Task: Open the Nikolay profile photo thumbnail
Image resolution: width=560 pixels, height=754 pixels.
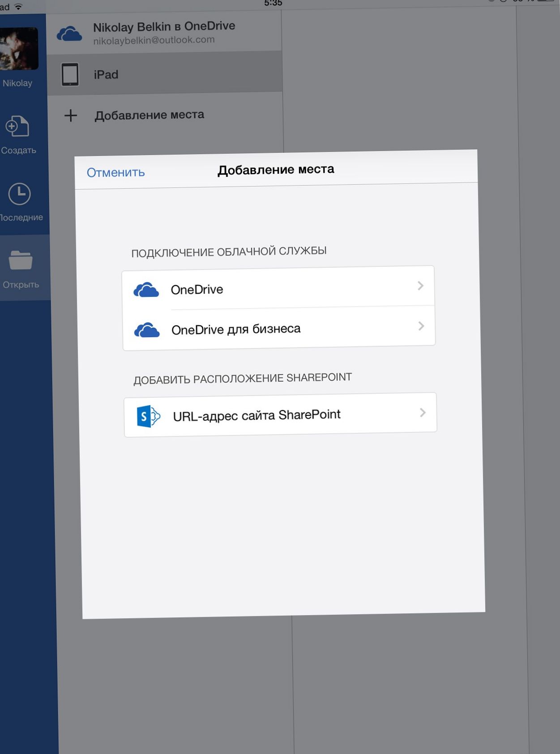Action: click(x=19, y=48)
